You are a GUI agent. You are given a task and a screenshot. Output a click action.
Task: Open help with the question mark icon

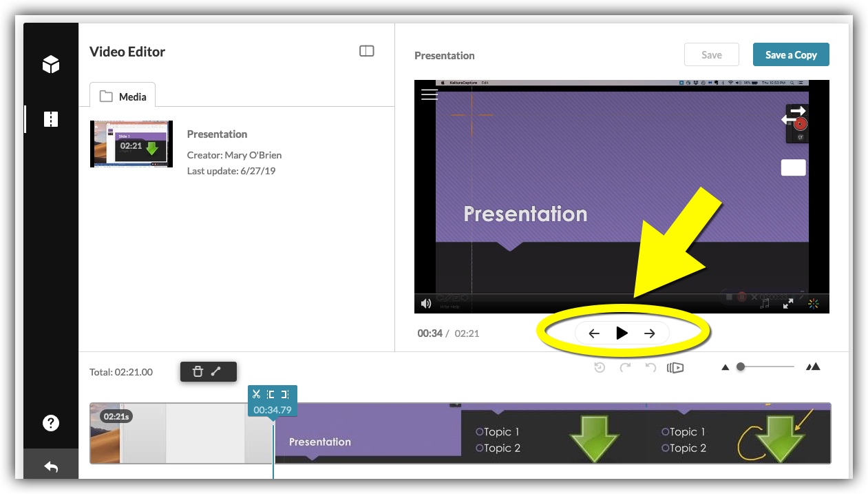coord(51,423)
